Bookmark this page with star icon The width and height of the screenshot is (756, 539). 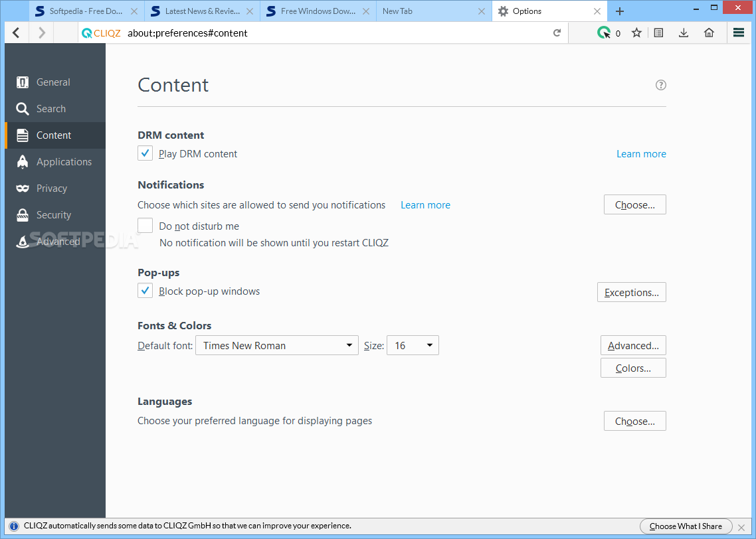click(636, 33)
